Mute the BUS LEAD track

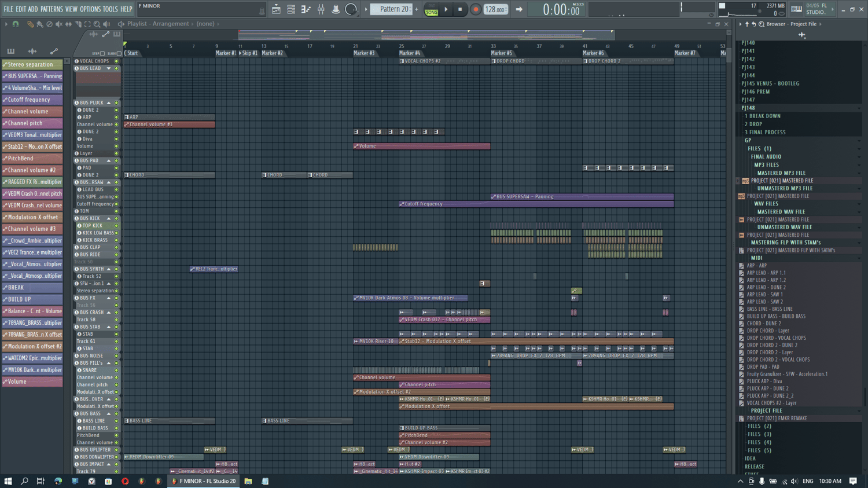point(116,68)
